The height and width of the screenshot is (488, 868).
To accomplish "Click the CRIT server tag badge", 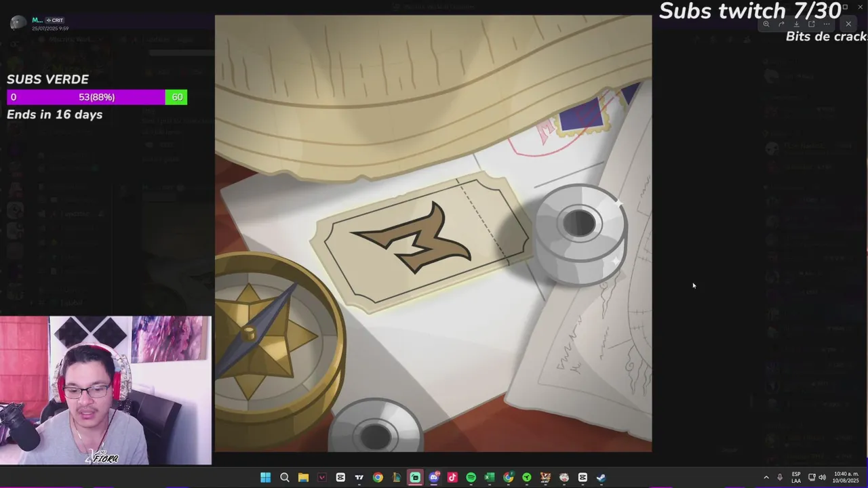I will [55, 20].
